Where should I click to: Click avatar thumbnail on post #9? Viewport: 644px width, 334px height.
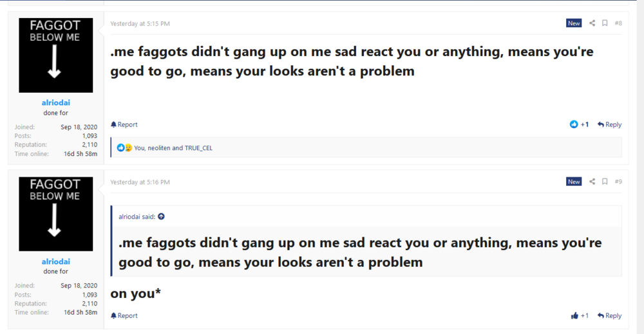tap(56, 214)
